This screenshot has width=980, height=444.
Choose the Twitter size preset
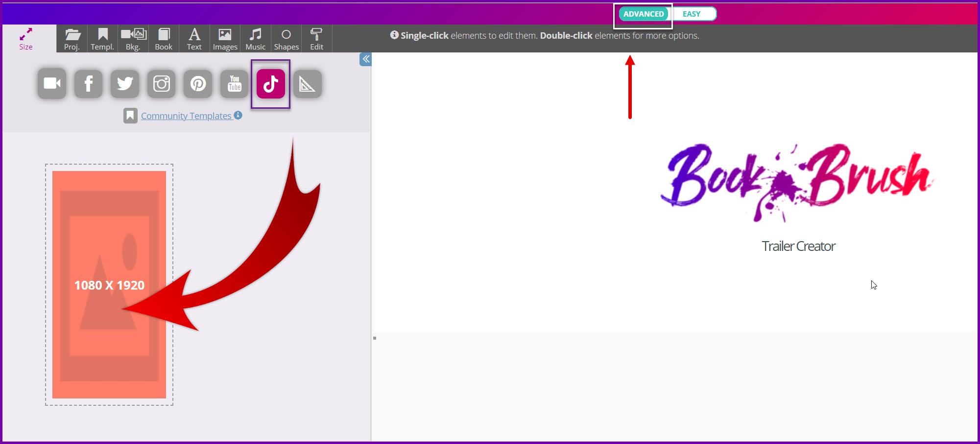125,84
